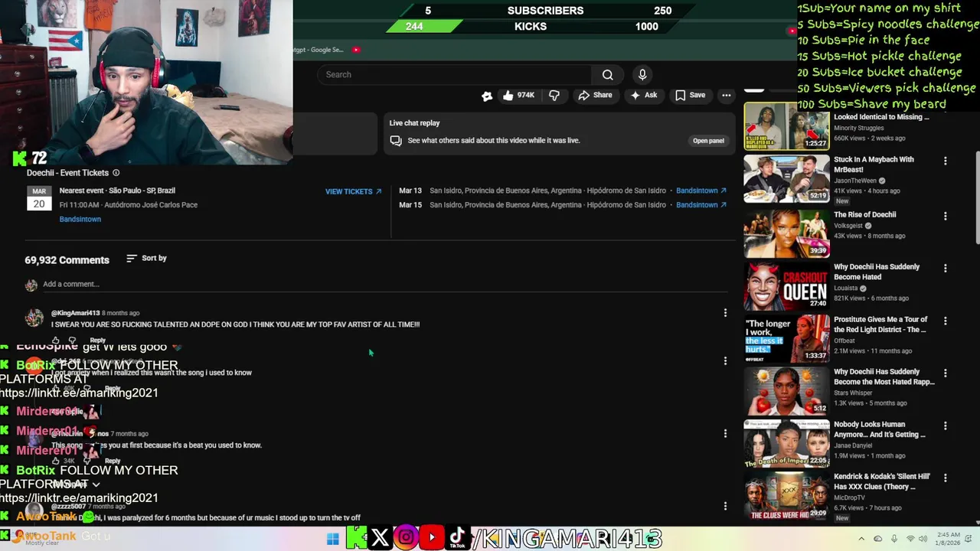The image size is (980, 551).
Task: Share the video
Action: click(595, 95)
